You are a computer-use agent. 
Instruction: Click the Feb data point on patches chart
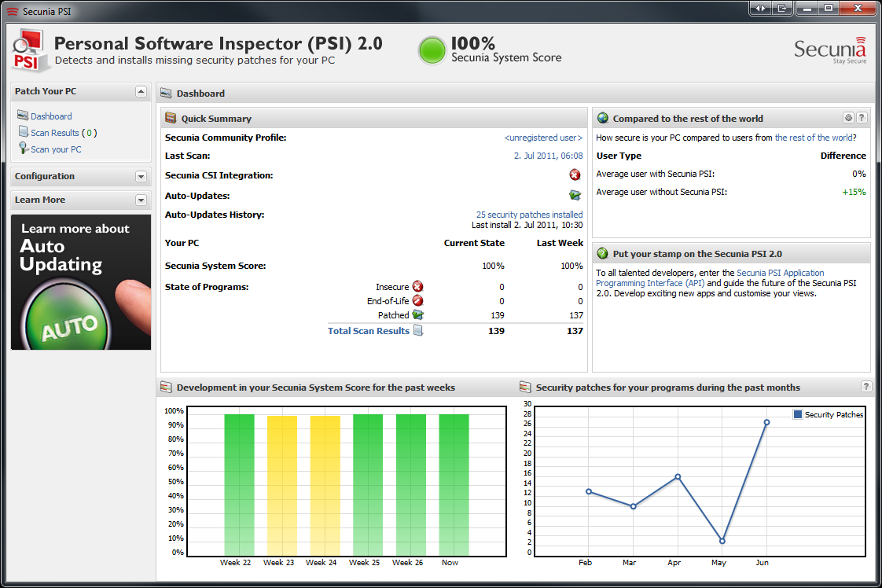point(589,491)
